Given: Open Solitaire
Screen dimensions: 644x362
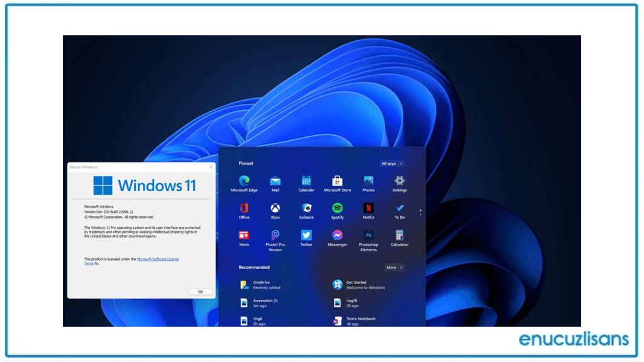Looking at the screenshot, I should click(306, 207).
